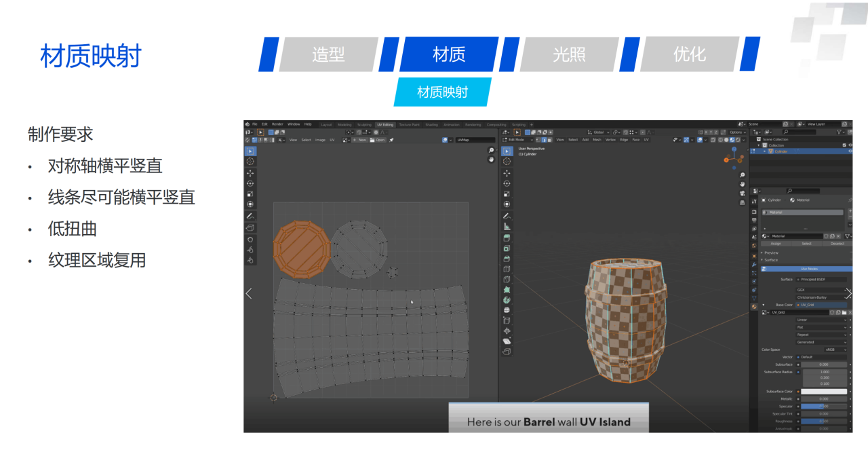Select the Measure tool in 3D viewport

(507, 227)
